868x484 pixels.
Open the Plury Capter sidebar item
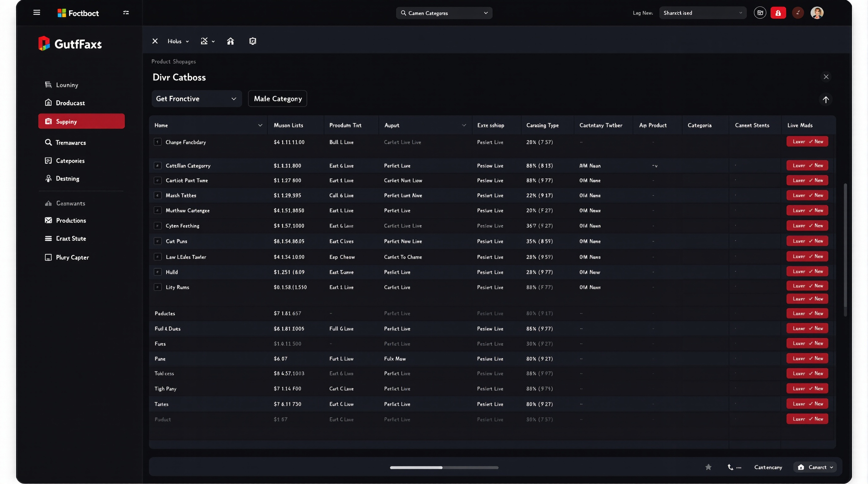click(67, 257)
